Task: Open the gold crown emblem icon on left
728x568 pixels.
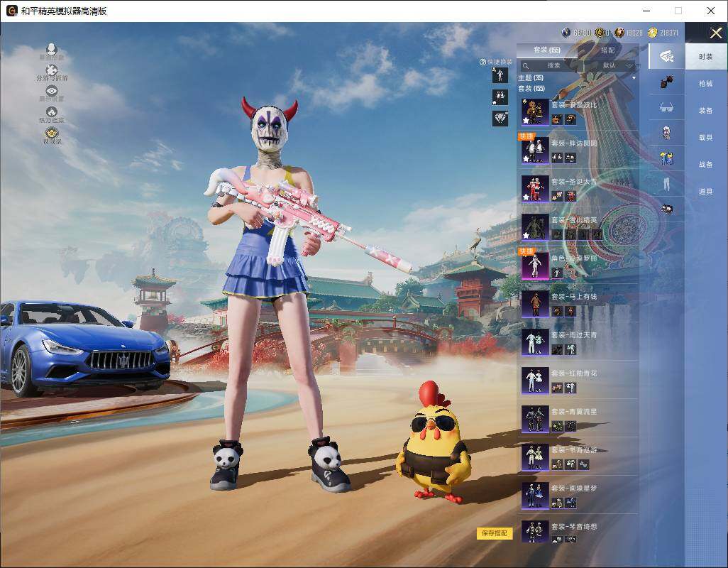Action: pos(52,133)
